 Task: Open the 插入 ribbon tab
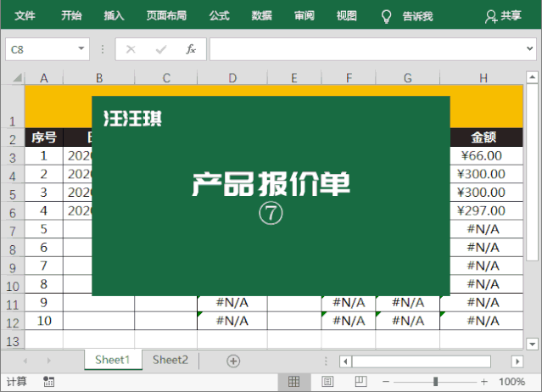114,15
